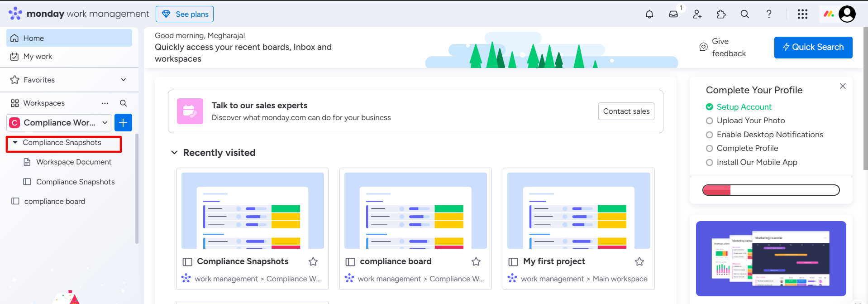868x304 pixels.
Task: Open the inbox tray icon
Action: (x=673, y=14)
